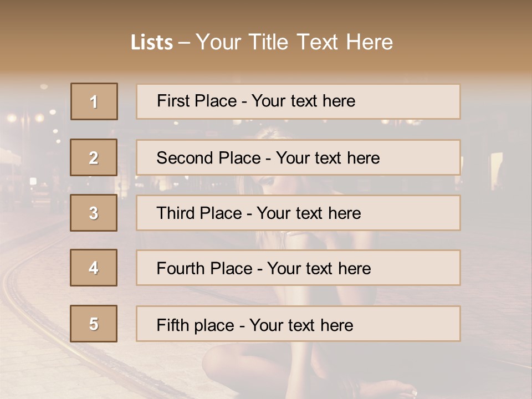Image resolution: width=532 pixels, height=399 pixels.
Task: Click the woman's hair above Second Place box
Action: click(x=270, y=132)
